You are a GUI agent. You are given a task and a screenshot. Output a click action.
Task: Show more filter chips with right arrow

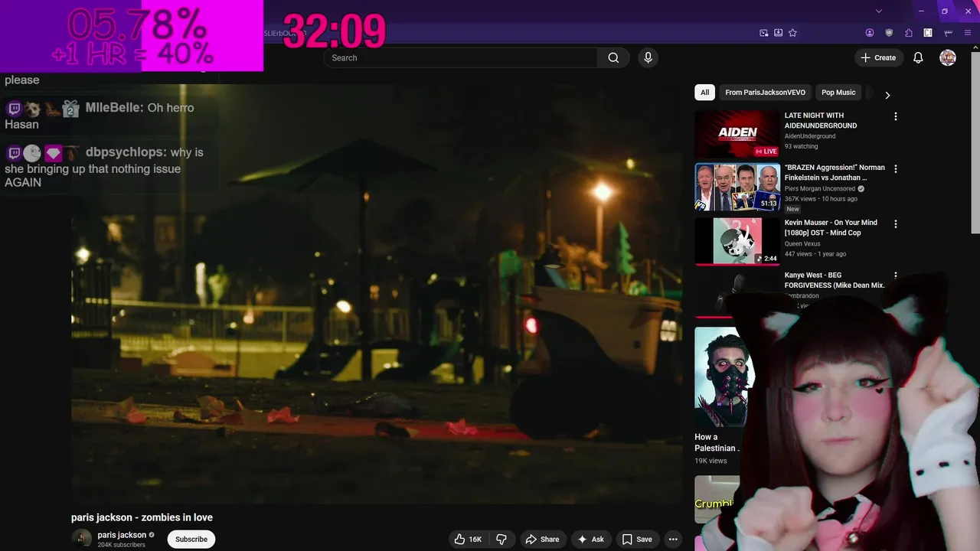point(887,95)
